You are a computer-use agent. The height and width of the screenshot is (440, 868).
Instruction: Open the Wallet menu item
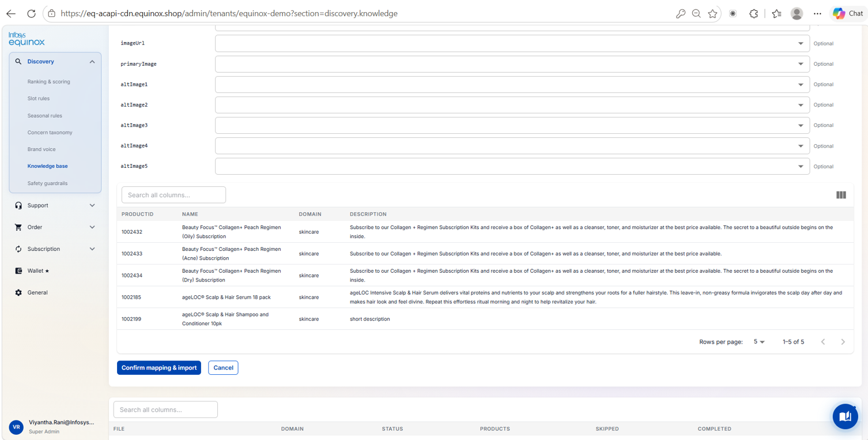pyautogui.click(x=38, y=270)
